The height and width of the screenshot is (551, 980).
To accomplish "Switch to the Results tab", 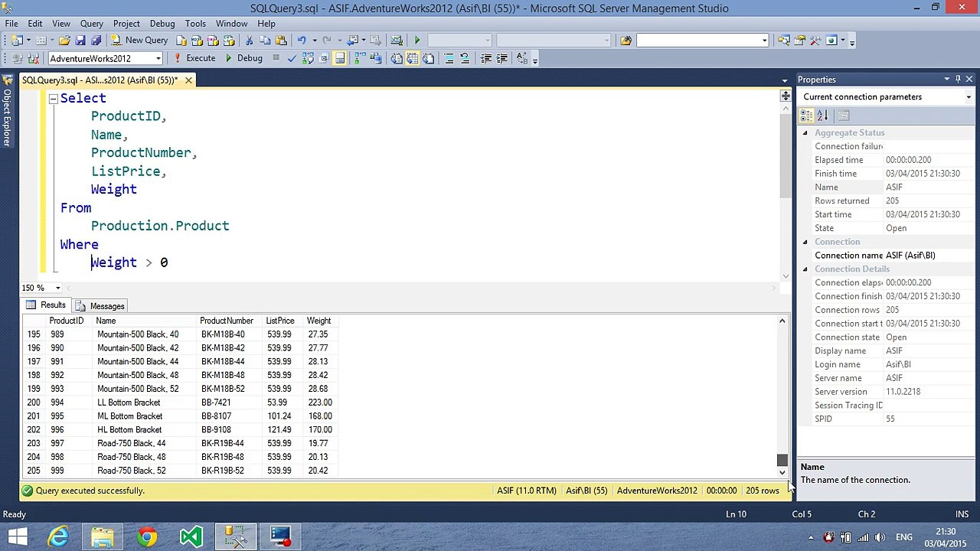I will pos(46,305).
